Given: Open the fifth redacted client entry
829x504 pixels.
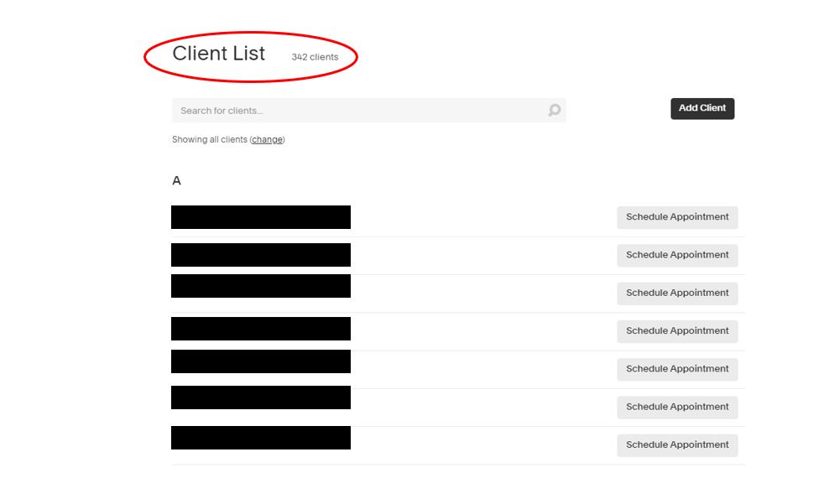Looking at the screenshot, I should (261, 361).
